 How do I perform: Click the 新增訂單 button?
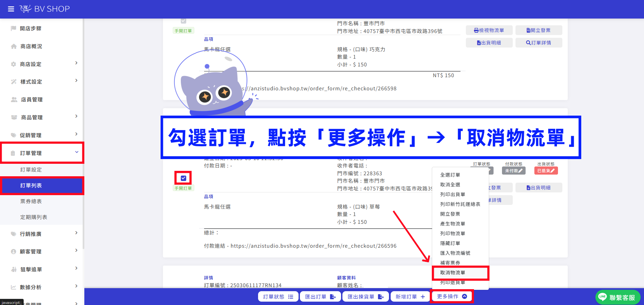(410, 297)
